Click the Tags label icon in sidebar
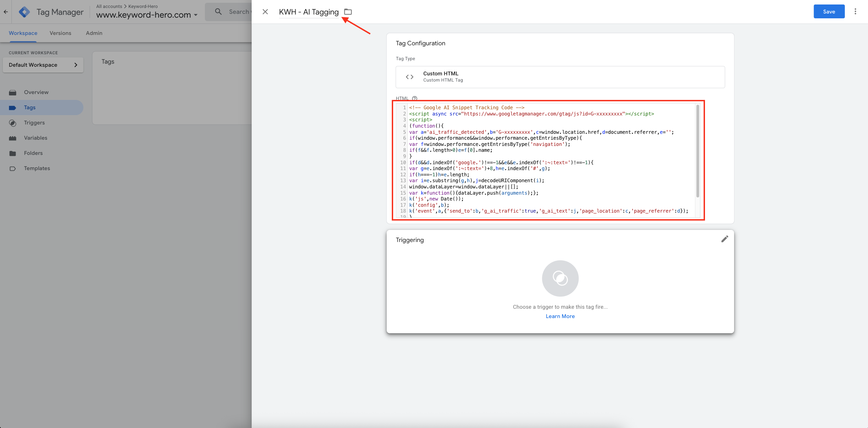Screen dimensions: 868x428 pyautogui.click(x=13, y=108)
